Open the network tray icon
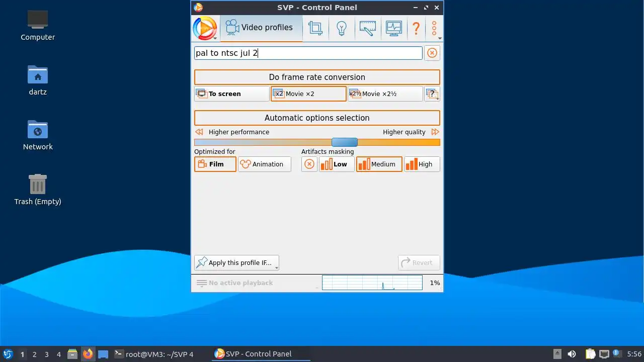The height and width of the screenshot is (362, 644). pos(604,354)
